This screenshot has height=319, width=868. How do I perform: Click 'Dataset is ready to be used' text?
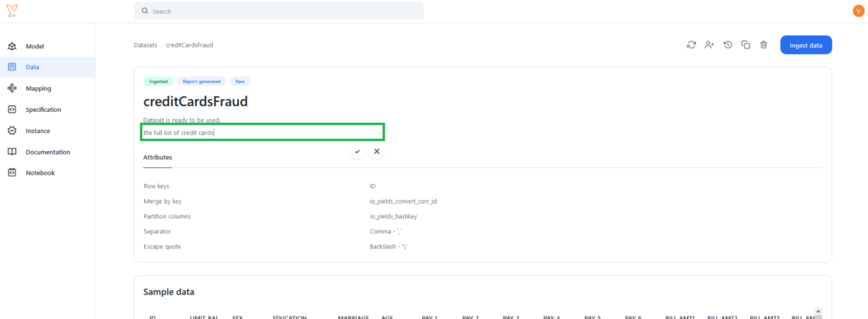tap(182, 120)
